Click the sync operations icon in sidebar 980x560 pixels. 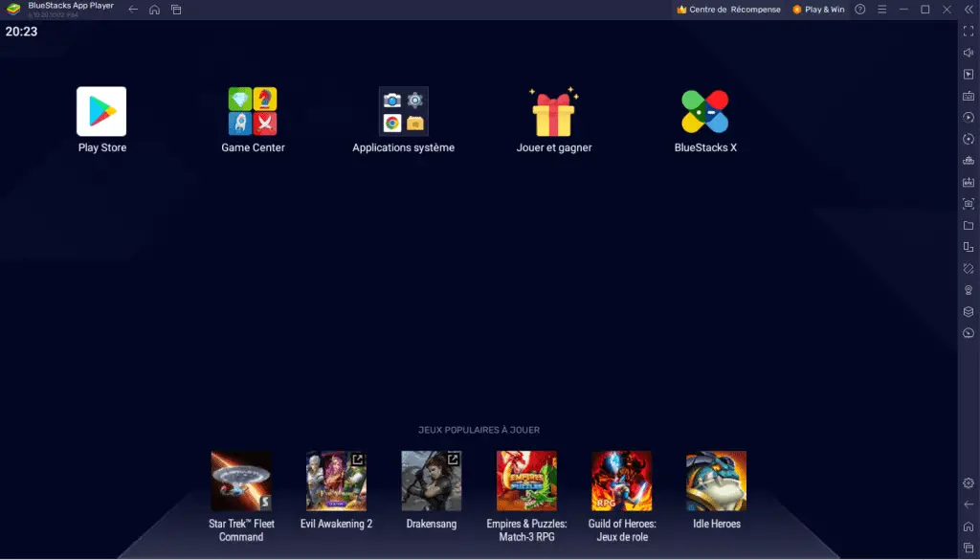point(969,118)
